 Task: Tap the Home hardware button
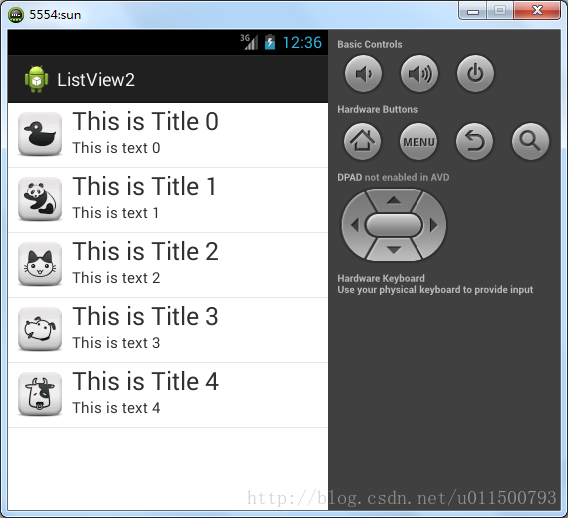(x=362, y=141)
